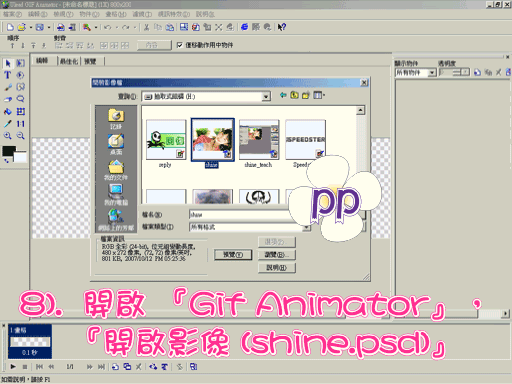Select the arrow Pick tool
This screenshot has height=384, width=512.
(x=8, y=63)
